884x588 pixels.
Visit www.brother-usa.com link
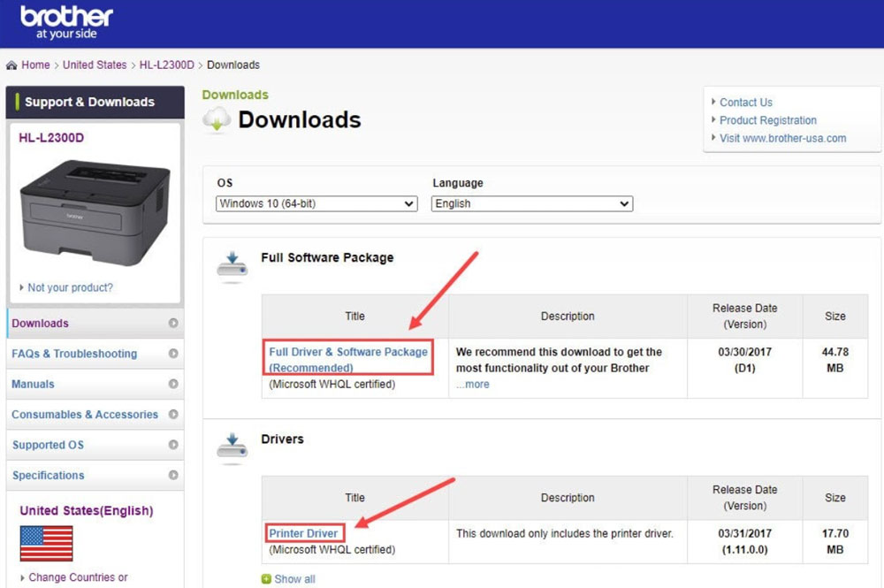click(782, 138)
